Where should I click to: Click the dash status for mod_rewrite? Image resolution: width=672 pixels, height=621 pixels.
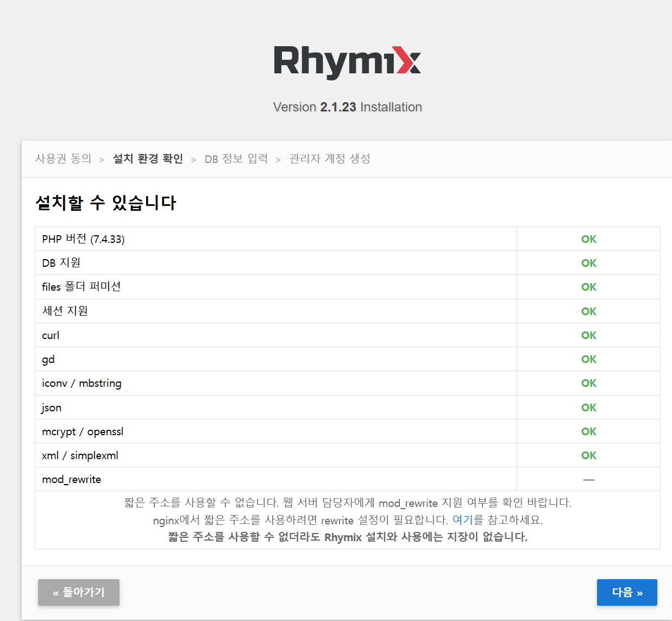pos(589,480)
